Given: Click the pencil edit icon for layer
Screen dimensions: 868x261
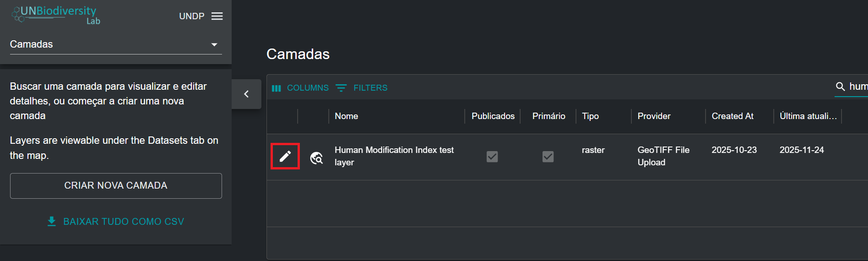Looking at the screenshot, I should tap(285, 156).
